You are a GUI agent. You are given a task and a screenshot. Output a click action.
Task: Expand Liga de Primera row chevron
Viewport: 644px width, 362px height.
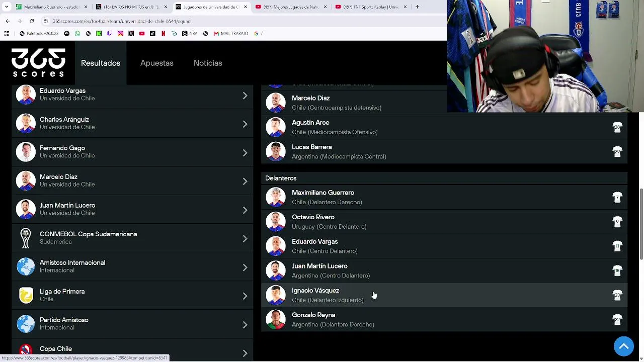[245, 296]
